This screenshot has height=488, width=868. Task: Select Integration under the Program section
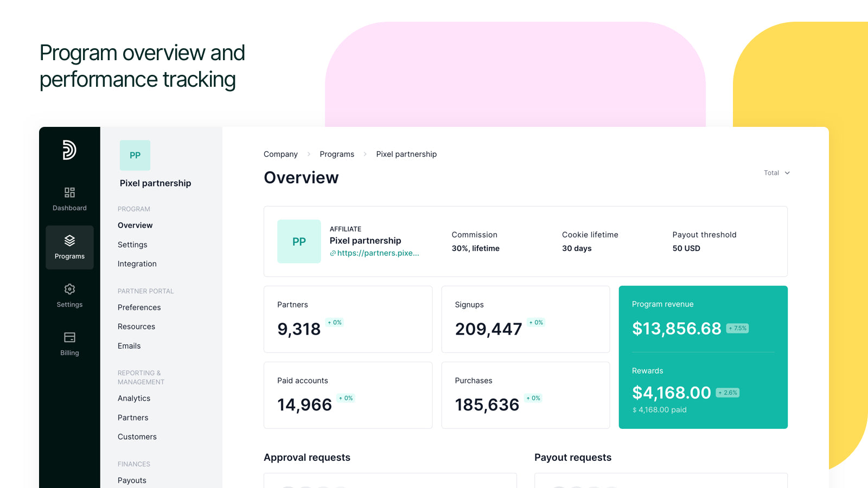coord(137,264)
